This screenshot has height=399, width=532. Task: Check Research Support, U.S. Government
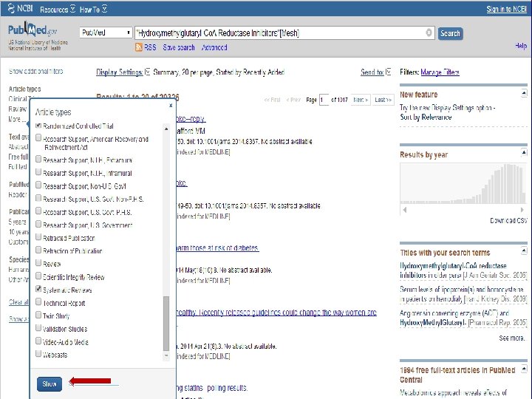click(38, 224)
